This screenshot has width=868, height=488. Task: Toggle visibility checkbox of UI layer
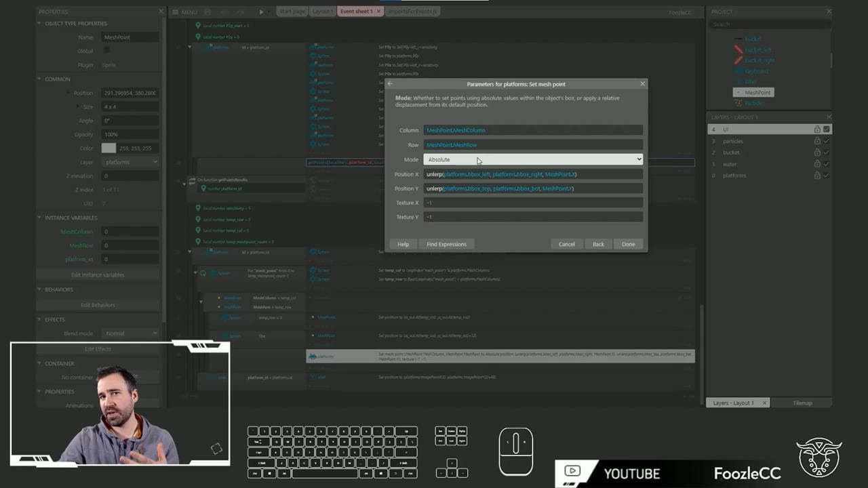826,129
